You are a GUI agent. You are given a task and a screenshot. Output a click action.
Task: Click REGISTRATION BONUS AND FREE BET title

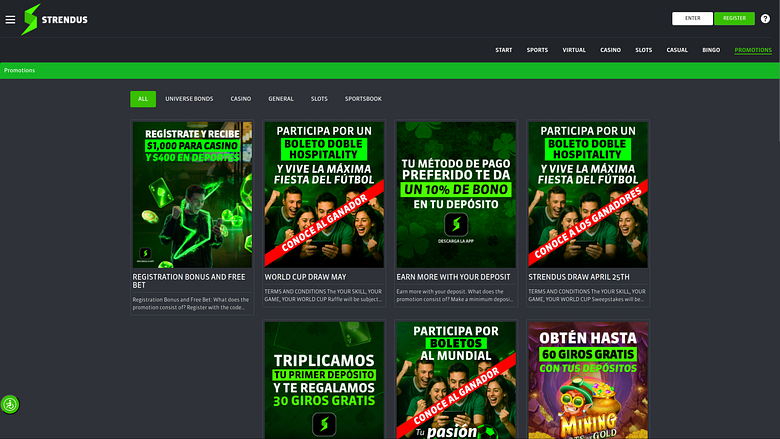click(x=189, y=281)
